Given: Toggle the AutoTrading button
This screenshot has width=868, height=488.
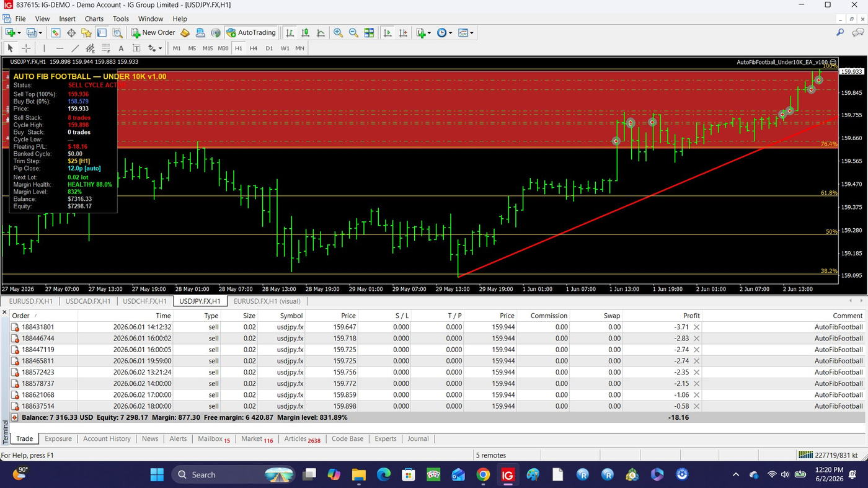Looking at the screenshot, I should coord(250,32).
